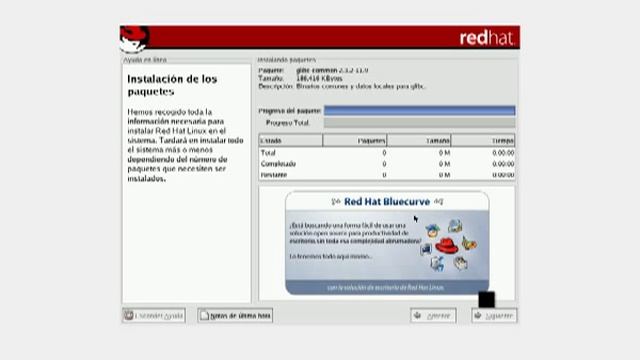Screen dimensions: 640x360
Task: Click the Bluecurve advertisement banner footer text
Action: (x=385, y=287)
